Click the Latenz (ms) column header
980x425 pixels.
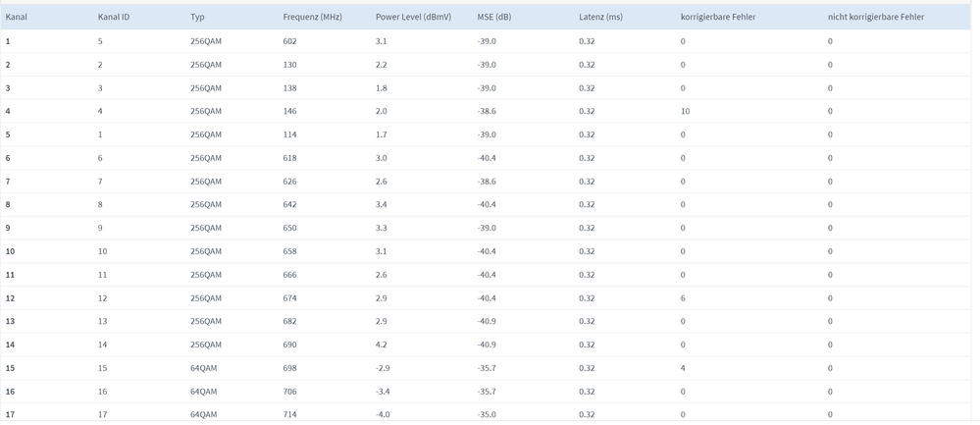point(600,18)
